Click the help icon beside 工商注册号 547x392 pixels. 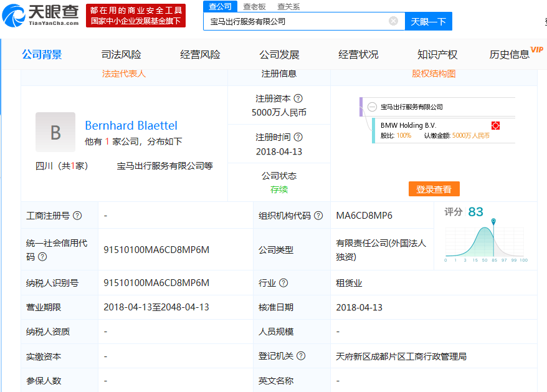point(77,216)
